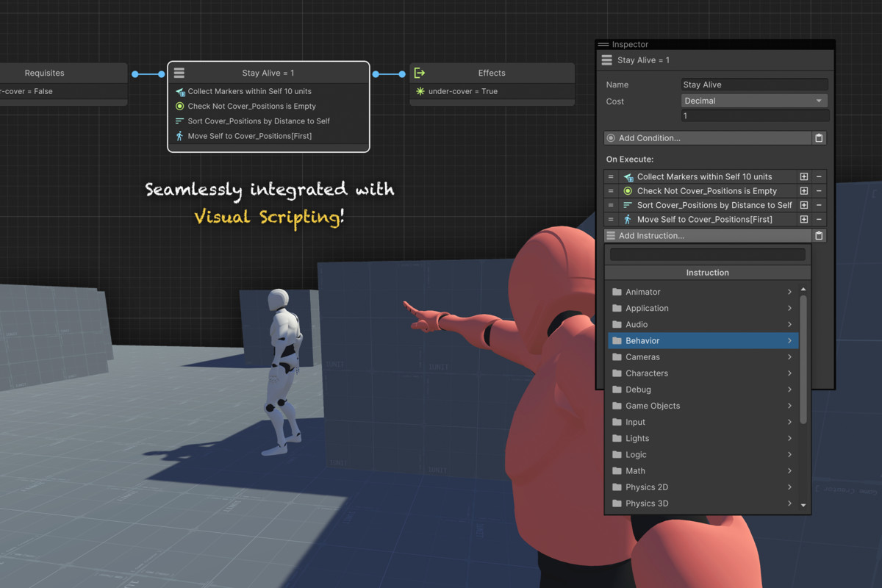Click the Stay Alive node menu icon

[179, 73]
